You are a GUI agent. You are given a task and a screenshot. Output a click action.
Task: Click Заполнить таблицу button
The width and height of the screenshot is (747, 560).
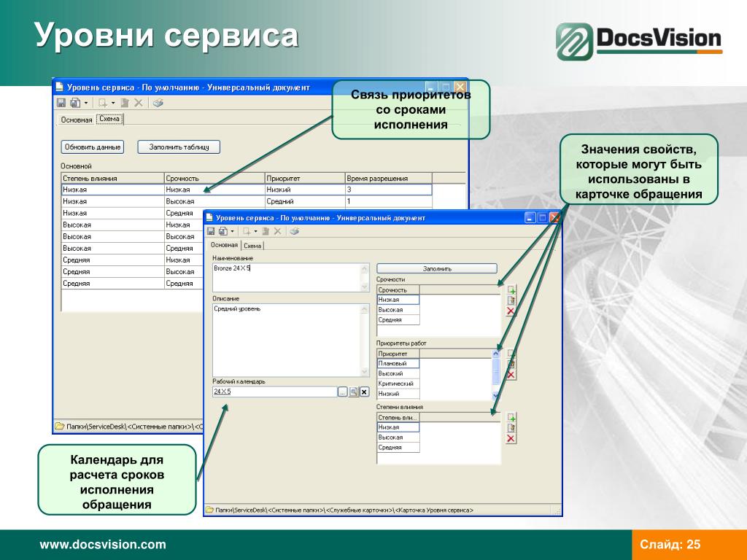[x=179, y=147]
